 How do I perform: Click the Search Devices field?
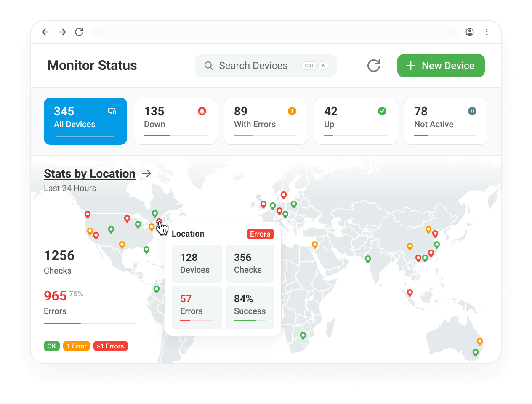(266, 66)
